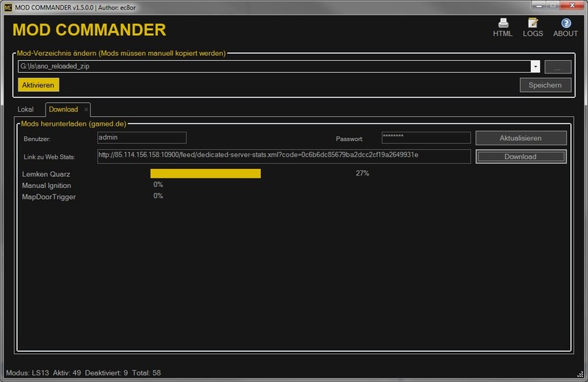Close the Download tab with its x
This screenshot has height=382, width=588.
pyautogui.click(x=86, y=109)
